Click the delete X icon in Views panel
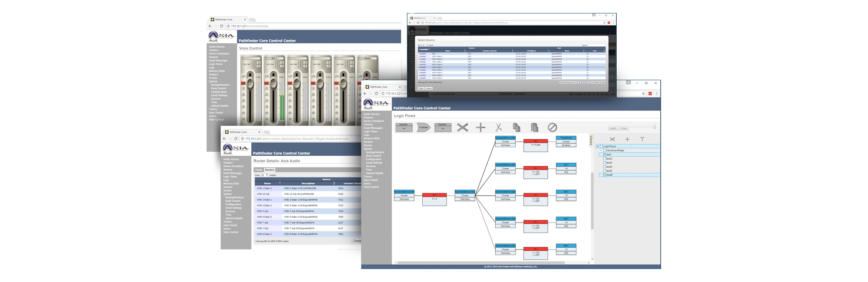The image size is (868, 282). tap(612, 139)
